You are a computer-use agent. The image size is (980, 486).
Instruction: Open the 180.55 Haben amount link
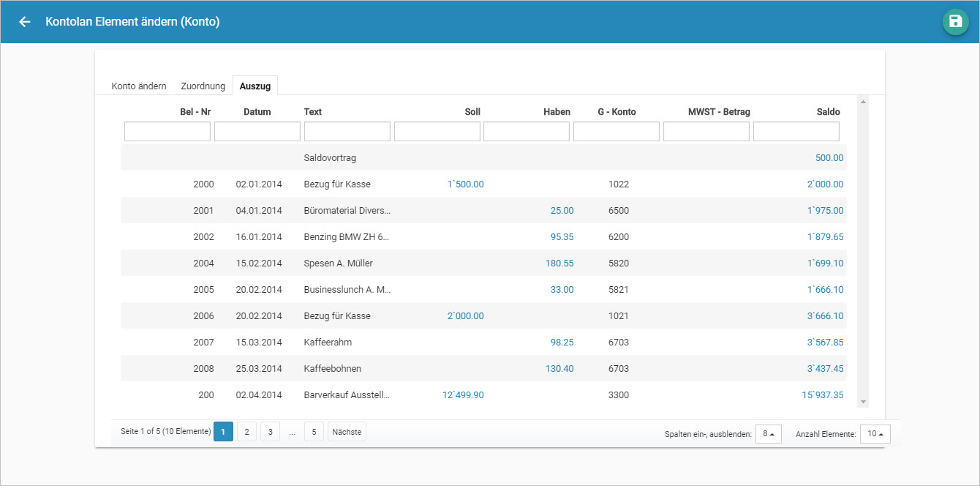(x=559, y=263)
